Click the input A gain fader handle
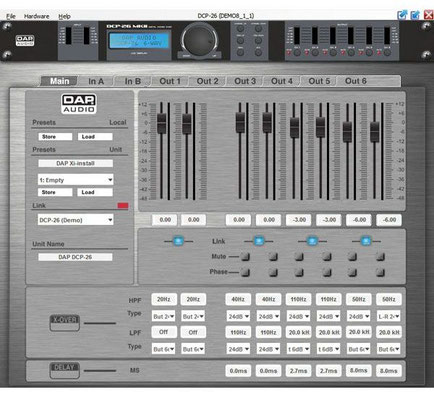The image size is (434, 400). pyautogui.click(x=161, y=123)
